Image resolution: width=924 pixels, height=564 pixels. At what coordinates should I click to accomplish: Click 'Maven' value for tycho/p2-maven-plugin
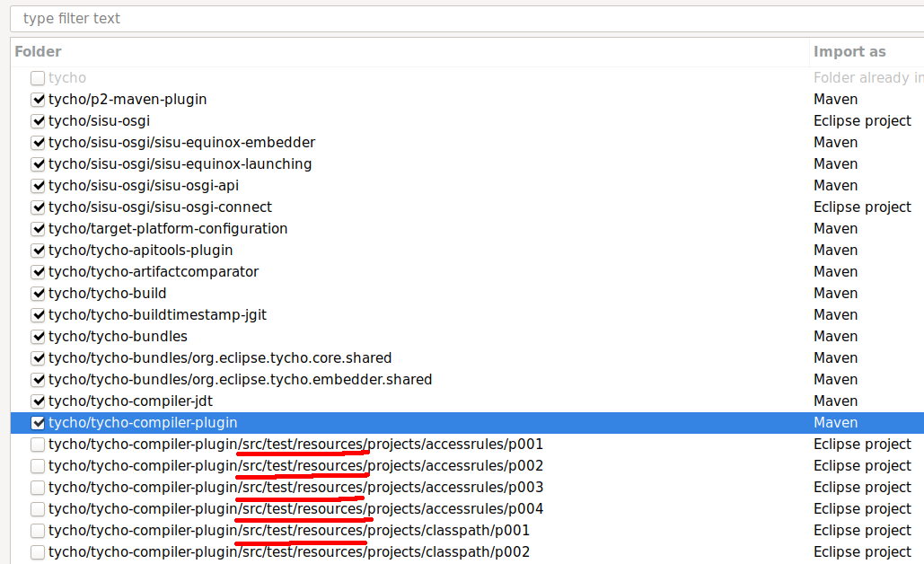[x=836, y=100]
